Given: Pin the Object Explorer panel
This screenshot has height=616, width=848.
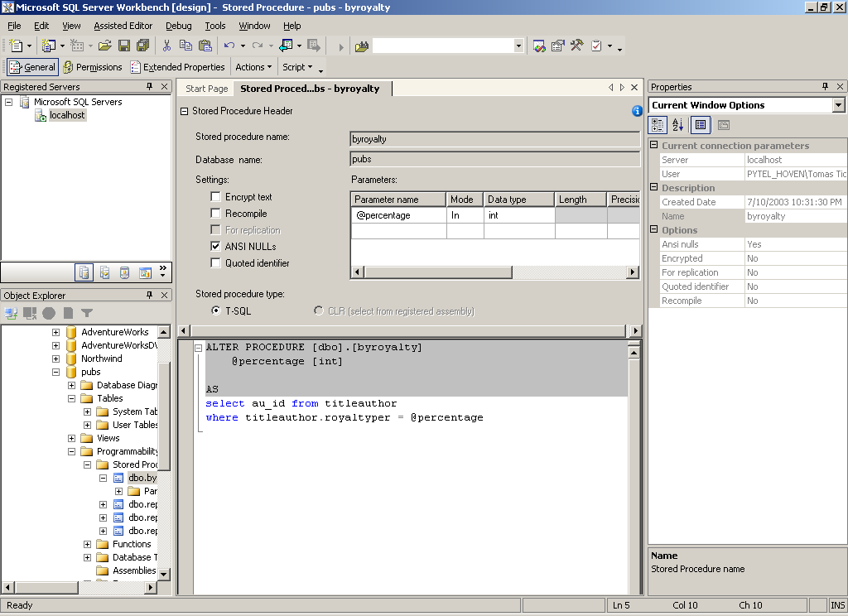Looking at the screenshot, I should coord(150,296).
